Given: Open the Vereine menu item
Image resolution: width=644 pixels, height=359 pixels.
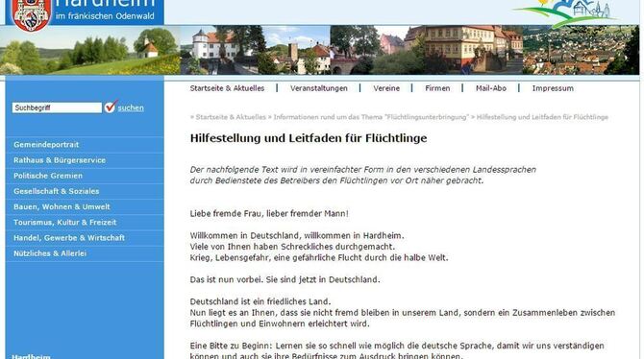Looking at the screenshot, I should [x=386, y=88].
